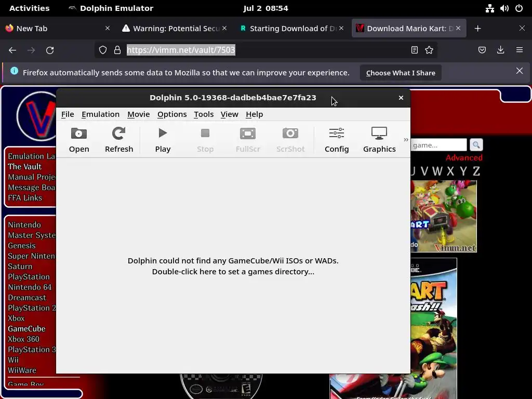
Task: Open the Advanced search link
Action: tap(464, 158)
